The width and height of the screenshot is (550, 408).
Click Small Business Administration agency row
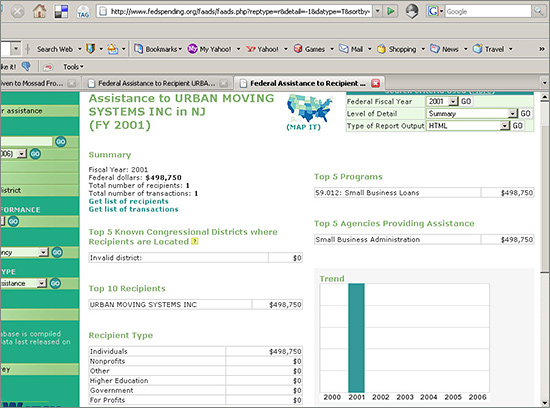(424, 240)
